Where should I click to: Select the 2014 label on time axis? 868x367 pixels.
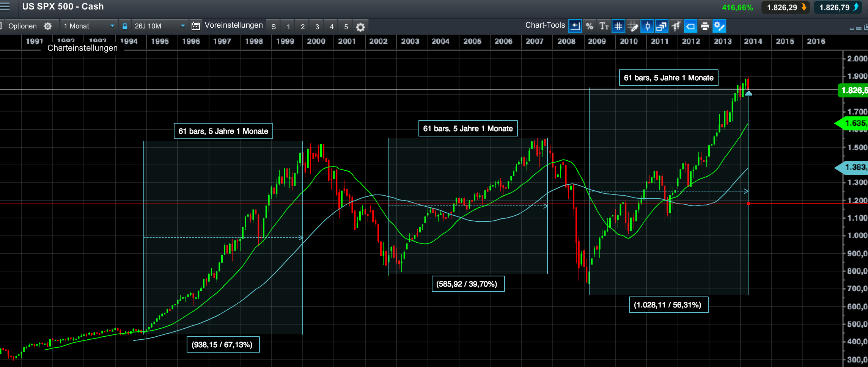[x=753, y=41]
